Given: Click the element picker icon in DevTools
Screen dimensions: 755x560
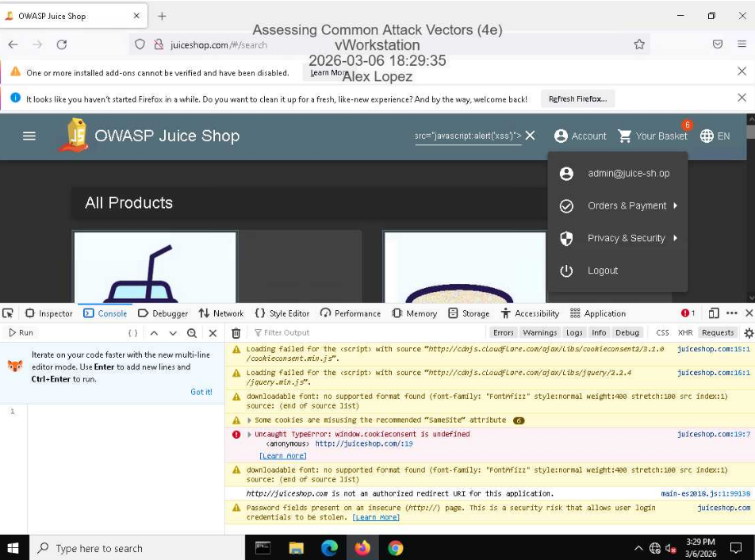Looking at the screenshot, I should [8, 313].
